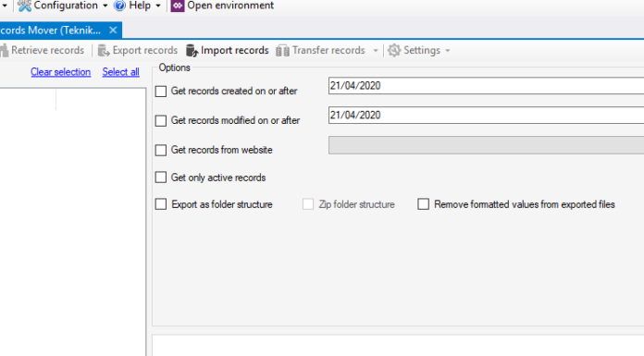Click the Export records icon

[x=104, y=51]
